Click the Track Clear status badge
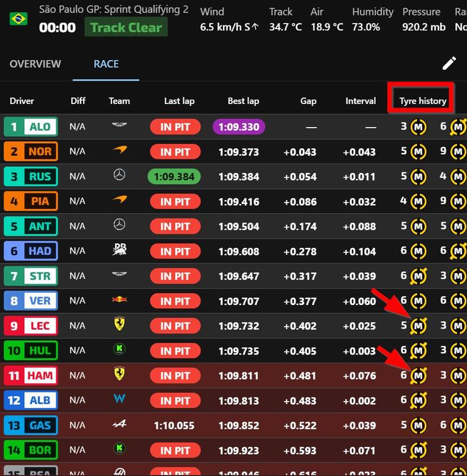Screen dimensions: 467x476 [x=126, y=27]
